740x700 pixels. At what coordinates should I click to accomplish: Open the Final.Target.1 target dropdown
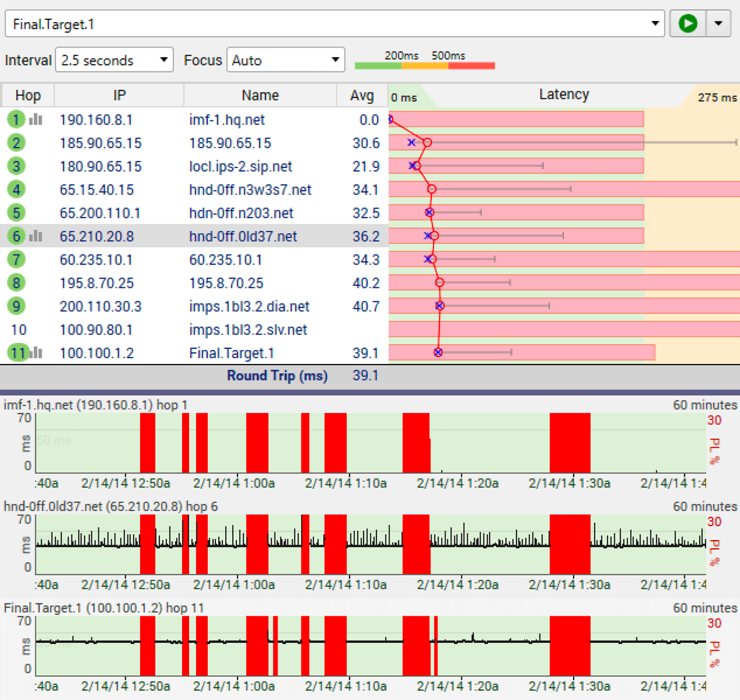pos(656,23)
